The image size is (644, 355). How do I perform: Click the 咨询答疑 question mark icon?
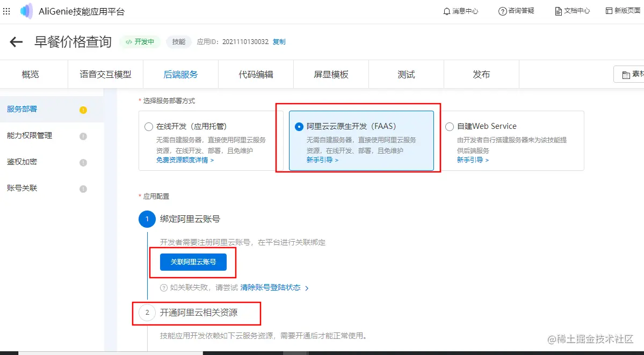(502, 11)
